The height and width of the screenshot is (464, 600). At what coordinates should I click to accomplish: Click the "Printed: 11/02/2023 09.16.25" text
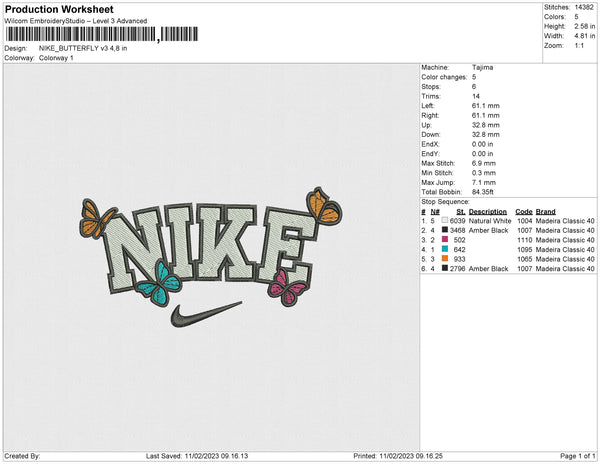(398, 456)
